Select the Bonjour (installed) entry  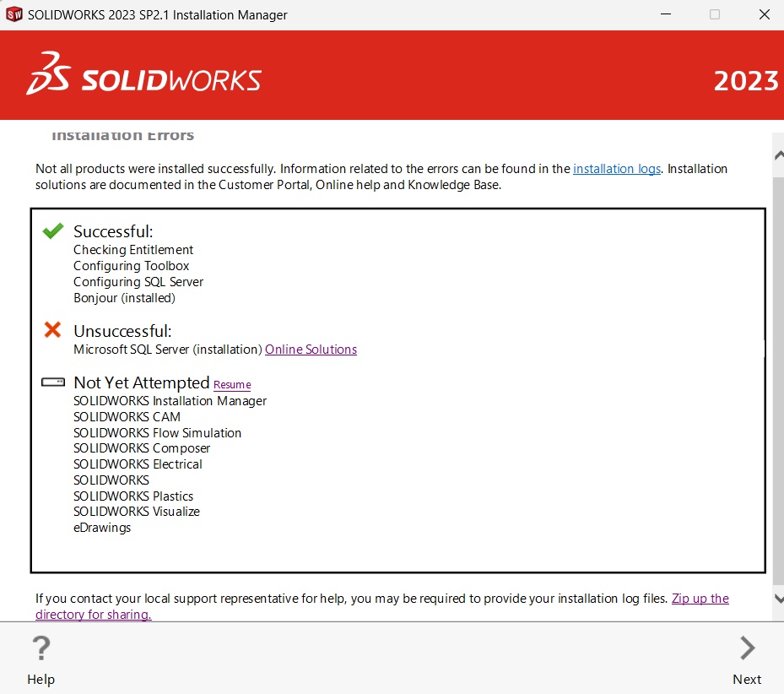(125, 298)
